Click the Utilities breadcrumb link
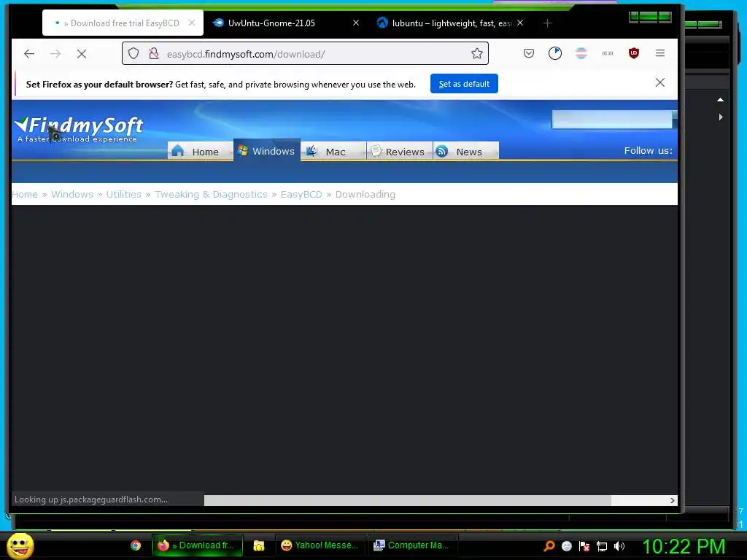Viewport: 747px width, 560px height. pyautogui.click(x=123, y=194)
